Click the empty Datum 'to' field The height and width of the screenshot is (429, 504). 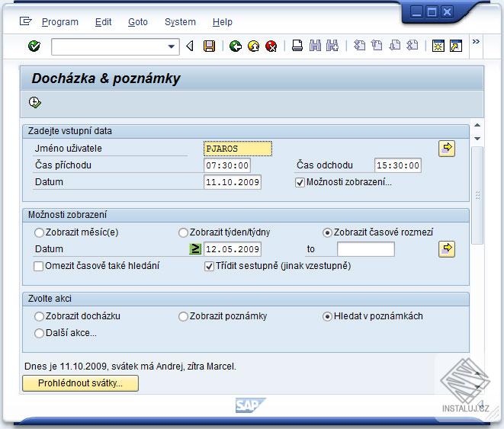(x=366, y=249)
